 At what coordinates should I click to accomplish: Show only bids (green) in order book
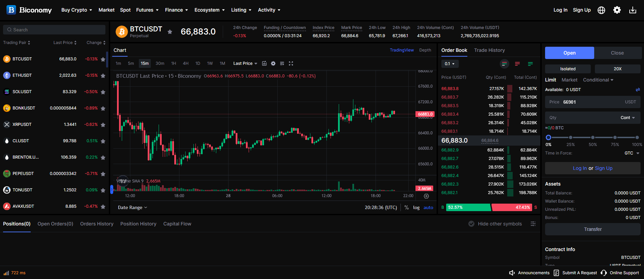530,64
